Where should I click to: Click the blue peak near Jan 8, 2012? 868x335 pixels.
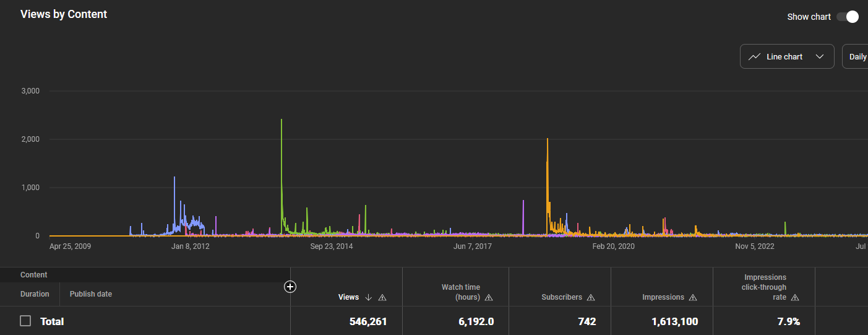point(174,204)
